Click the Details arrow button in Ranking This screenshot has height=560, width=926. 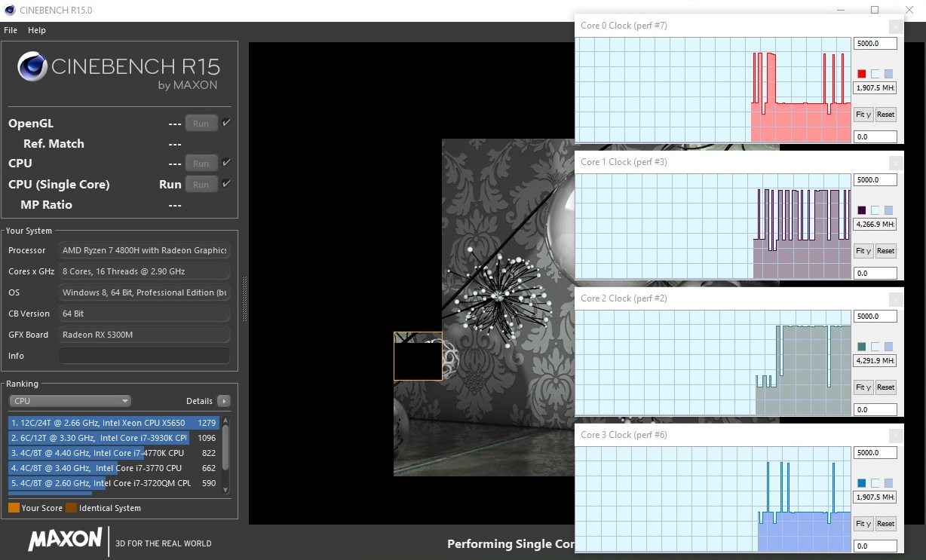coord(223,401)
